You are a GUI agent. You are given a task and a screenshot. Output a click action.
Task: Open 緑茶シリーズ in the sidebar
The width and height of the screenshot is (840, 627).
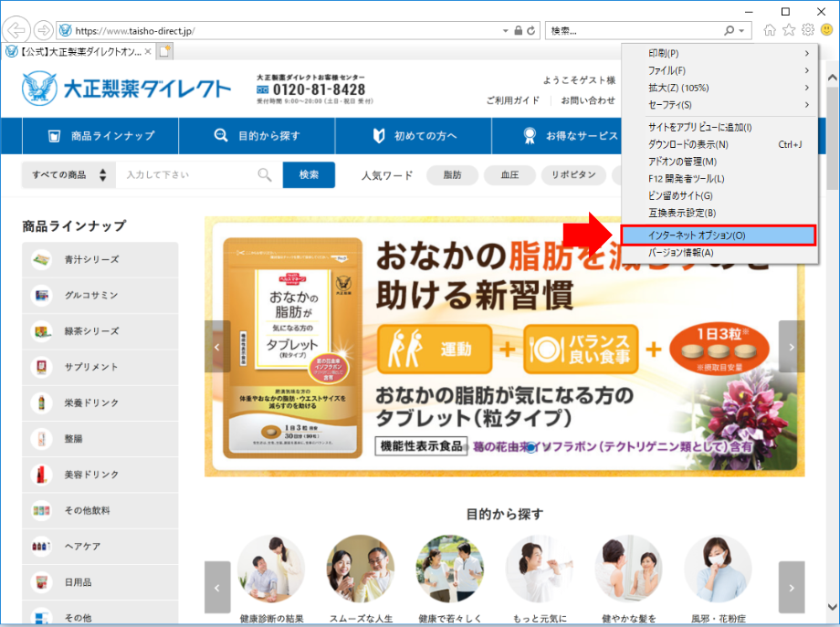(x=100, y=331)
